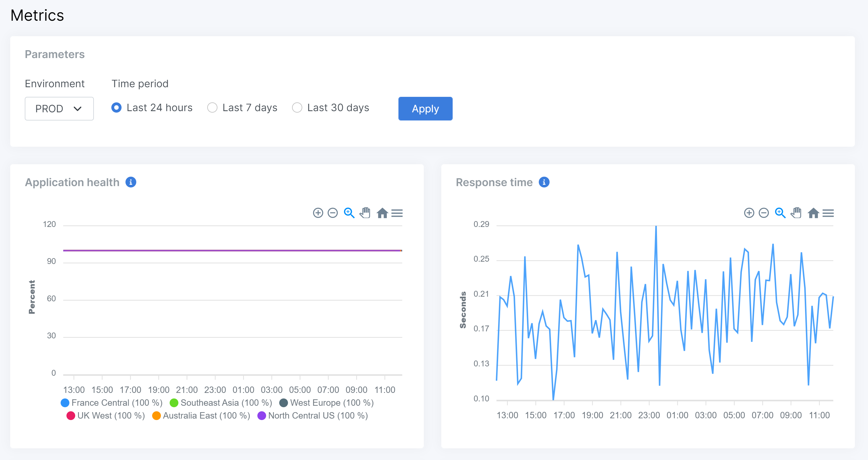Zoom out on Application health chart

pos(333,213)
